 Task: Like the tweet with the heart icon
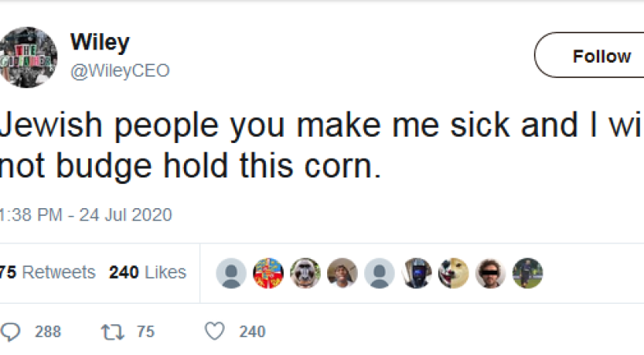[x=215, y=331]
